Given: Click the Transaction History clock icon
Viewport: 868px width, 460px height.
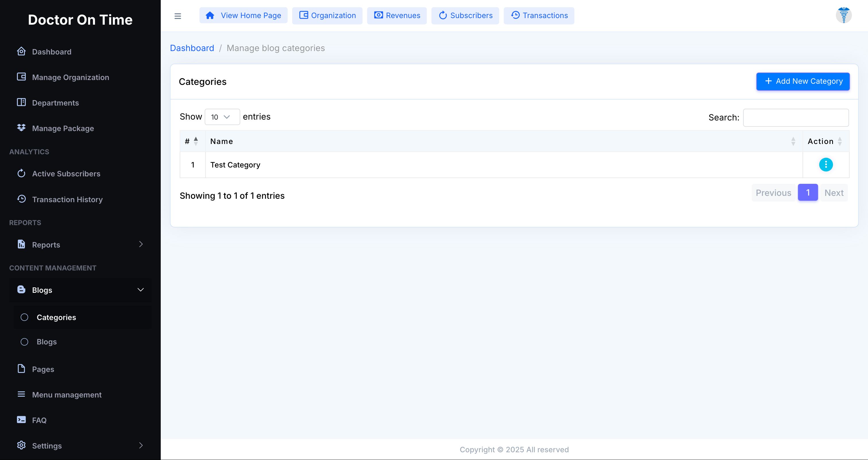Looking at the screenshot, I should coord(21,199).
